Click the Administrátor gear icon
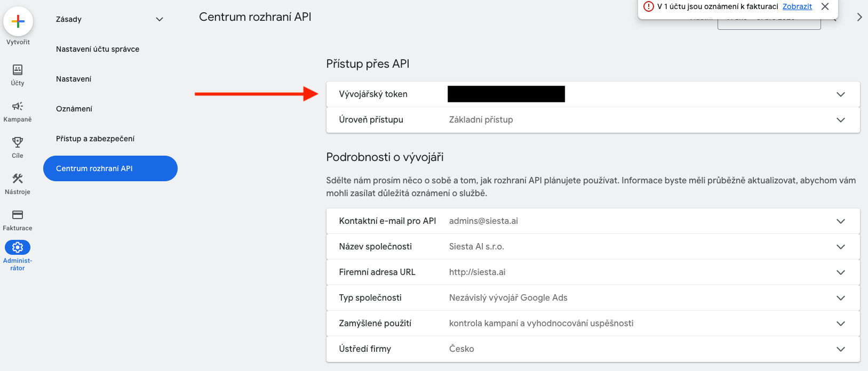868x371 pixels. pos(18,247)
